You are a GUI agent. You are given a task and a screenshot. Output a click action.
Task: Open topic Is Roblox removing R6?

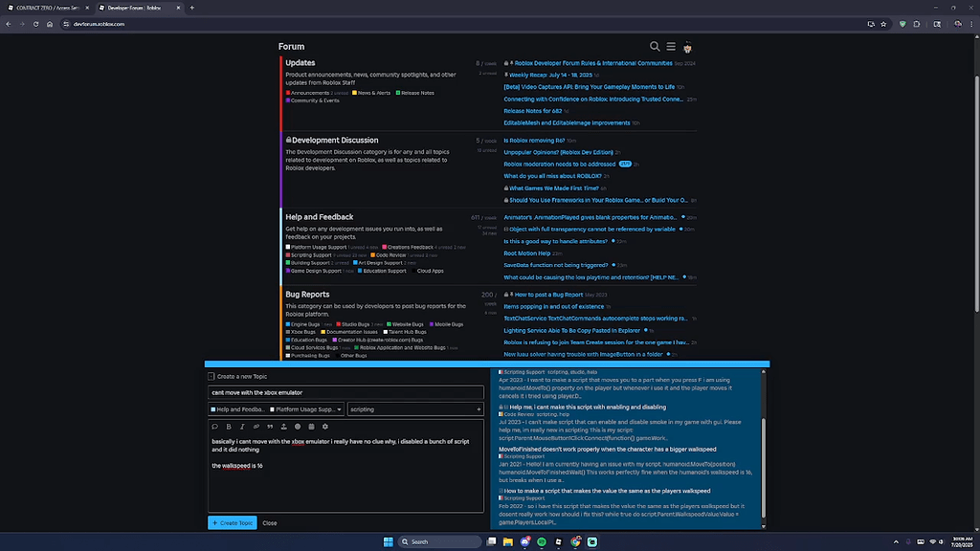[534, 141]
